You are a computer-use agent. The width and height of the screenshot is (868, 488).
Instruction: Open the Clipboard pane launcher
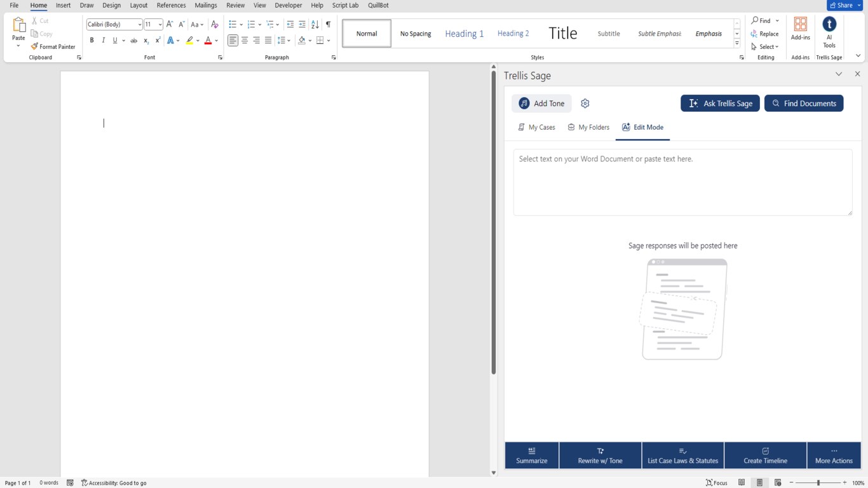pyautogui.click(x=79, y=58)
